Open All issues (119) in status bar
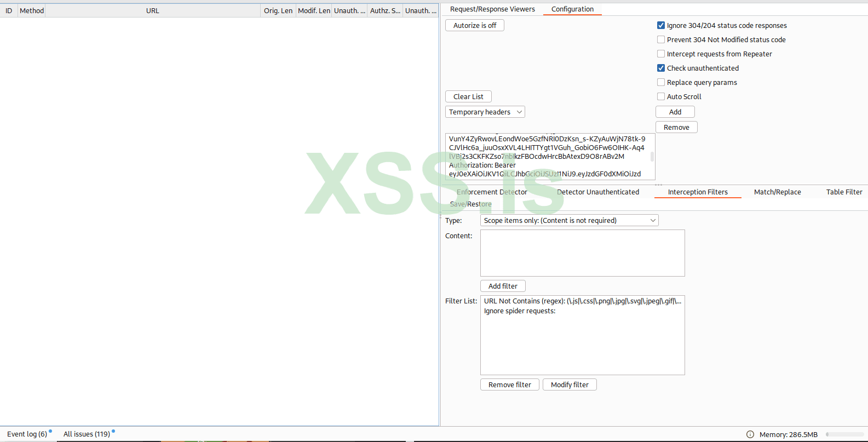 point(87,434)
